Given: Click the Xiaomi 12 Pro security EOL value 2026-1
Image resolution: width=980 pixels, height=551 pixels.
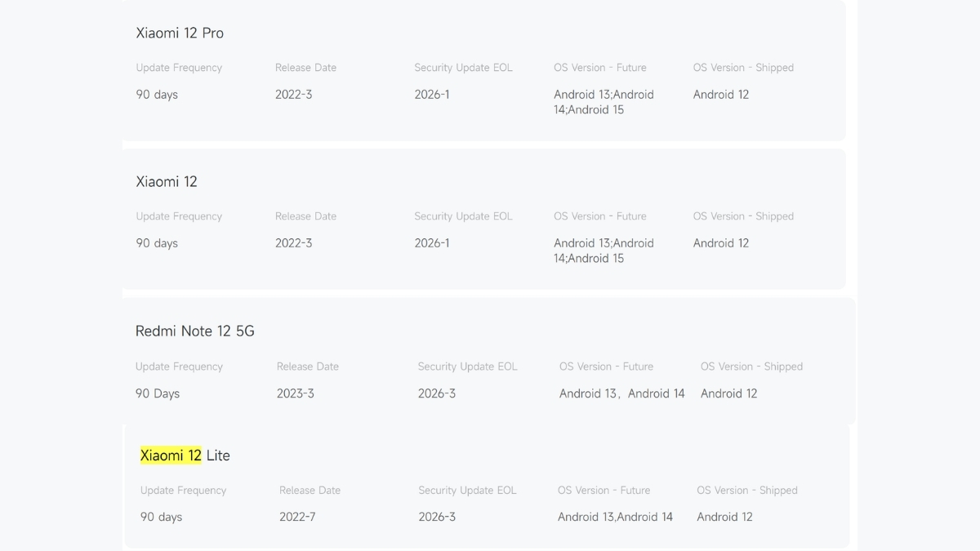Looking at the screenshot, I should [432, 95].
